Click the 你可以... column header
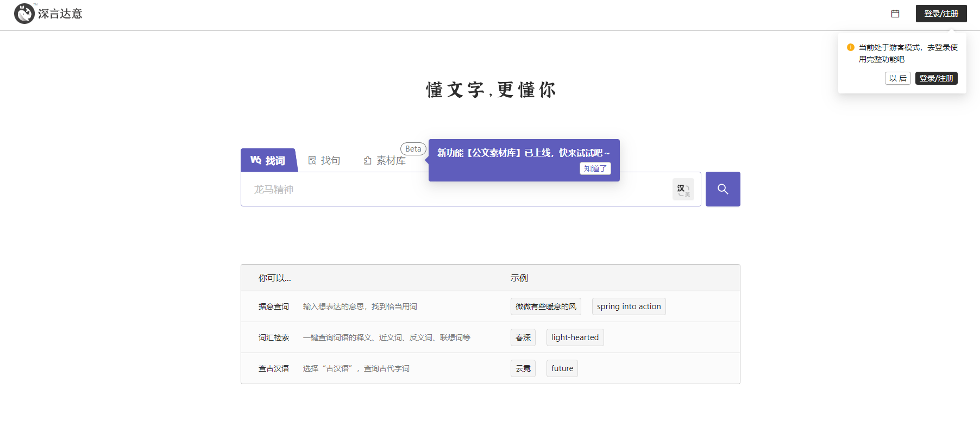Image resolution: width=980 pixels, height=426 pixels. pyautogui.click(x=275, y=278)
